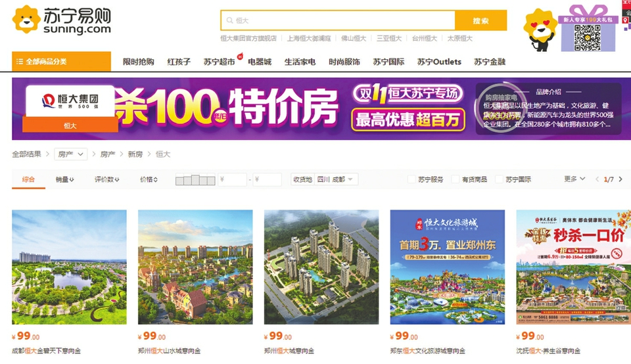Open the 苏宁超市 navigation item
Viewport: 631px width, 364px height.
coord(219,62)
